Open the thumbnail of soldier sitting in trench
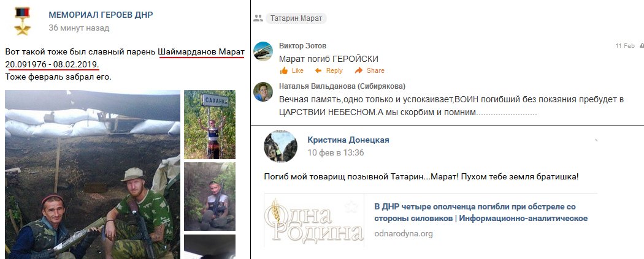This screenshot has height=259, width=644. click(x=210, y=197)
